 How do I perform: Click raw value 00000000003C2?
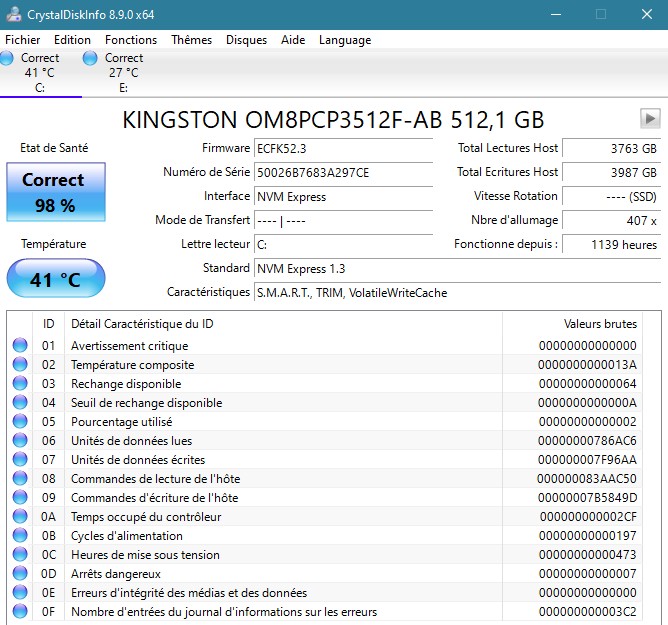click(x=587, y=612)
